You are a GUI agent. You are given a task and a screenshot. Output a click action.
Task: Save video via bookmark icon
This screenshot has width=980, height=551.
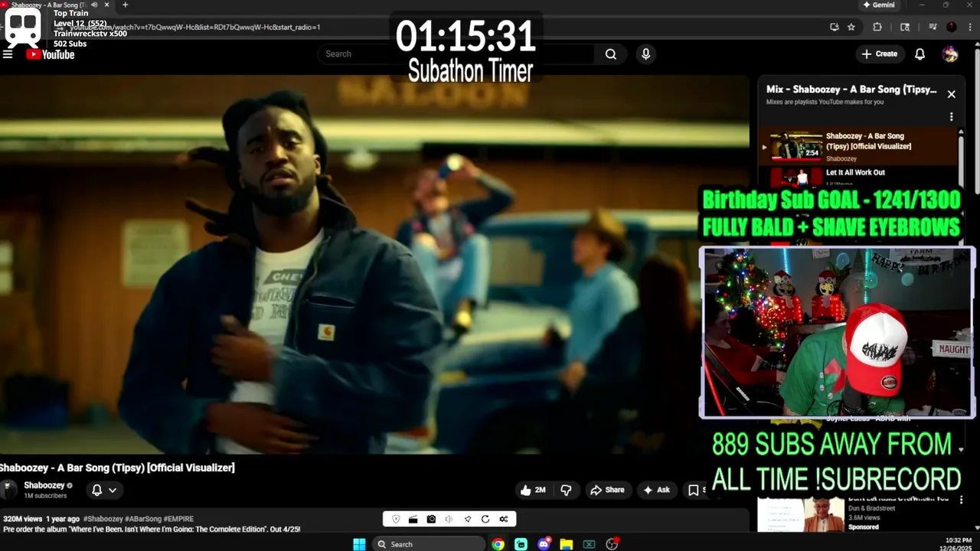693,490
